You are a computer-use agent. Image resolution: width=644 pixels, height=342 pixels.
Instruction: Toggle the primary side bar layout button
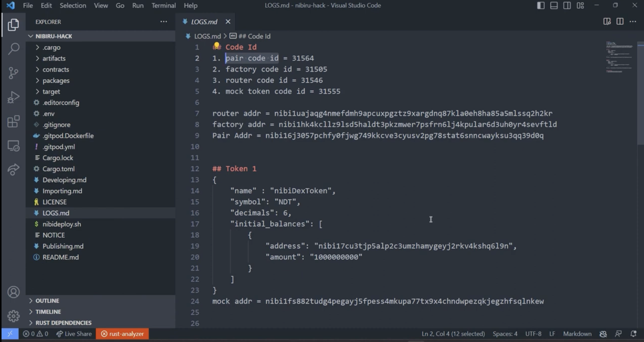541,5
